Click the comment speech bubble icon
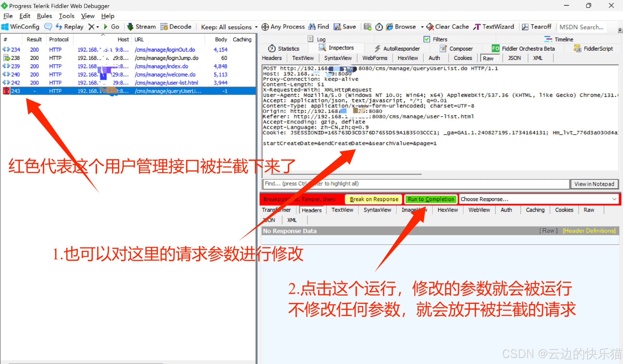 click(48, 27)
